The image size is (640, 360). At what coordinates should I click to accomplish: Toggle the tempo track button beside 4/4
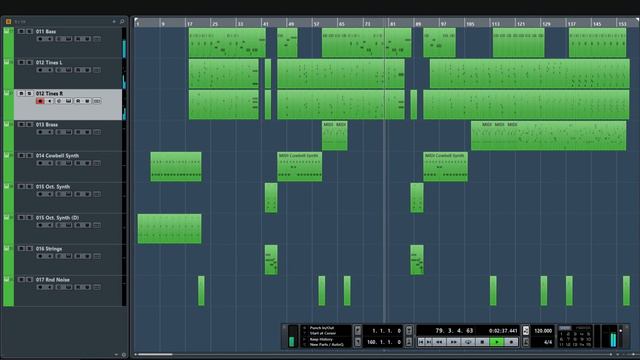pyautogui.click(x=525, y=342)
